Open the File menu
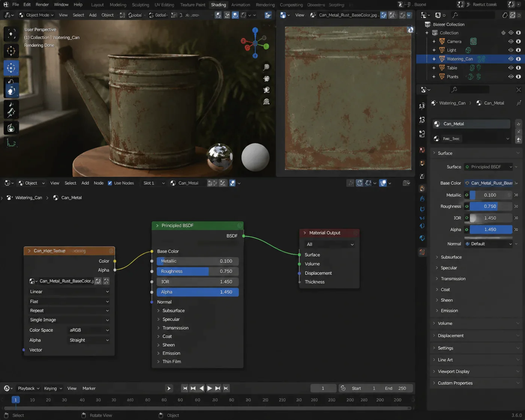Screen dimensions: 525x420 click(x=15, y=4)
